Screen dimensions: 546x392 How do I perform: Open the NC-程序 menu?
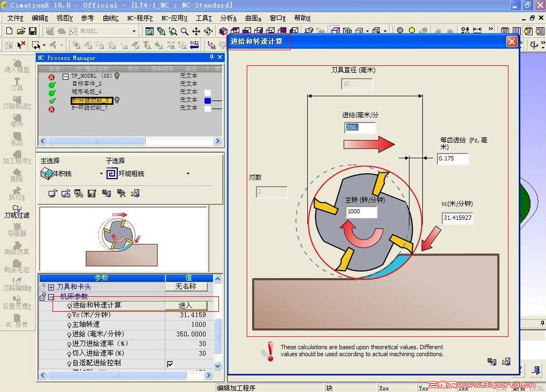click(x=140, y=18)
